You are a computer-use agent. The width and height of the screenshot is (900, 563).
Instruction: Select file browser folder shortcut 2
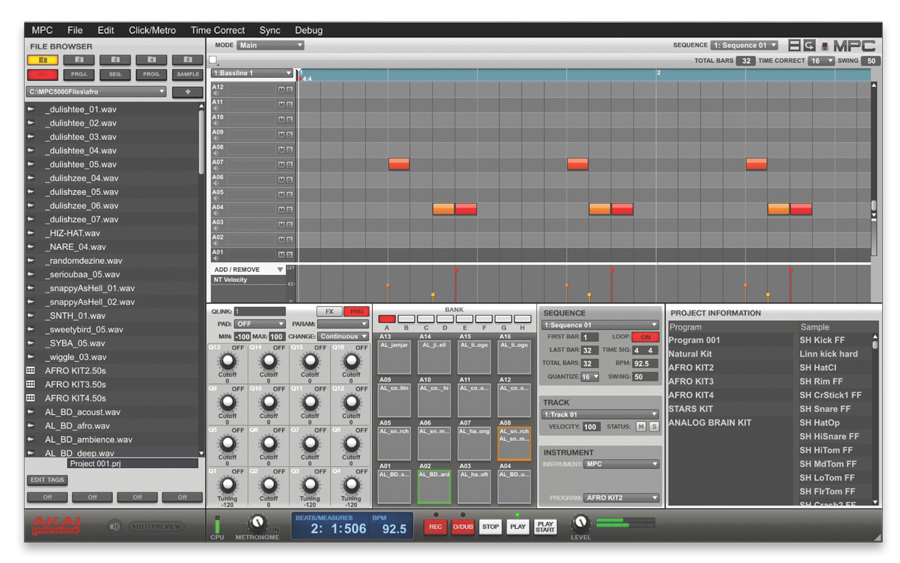pos(79,60)
